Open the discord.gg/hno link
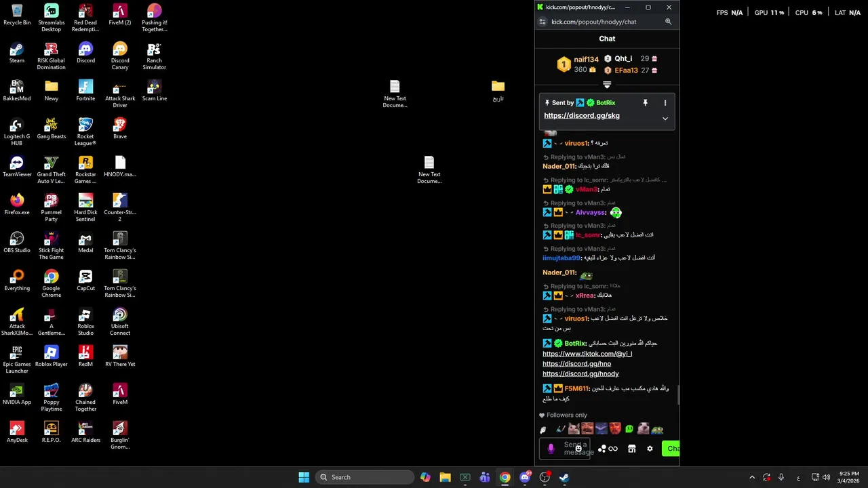The height and width of the screenshot is (488, 868). coord(576,364)
